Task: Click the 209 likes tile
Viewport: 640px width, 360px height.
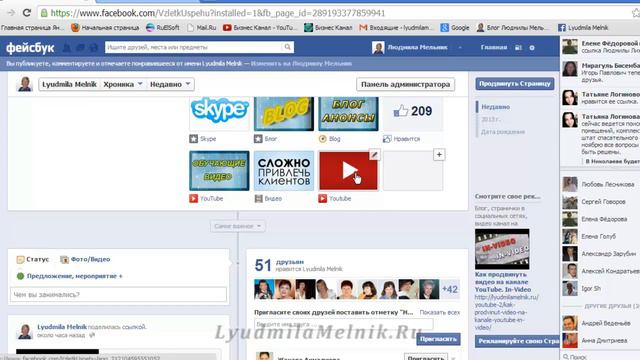Action: 413,114
